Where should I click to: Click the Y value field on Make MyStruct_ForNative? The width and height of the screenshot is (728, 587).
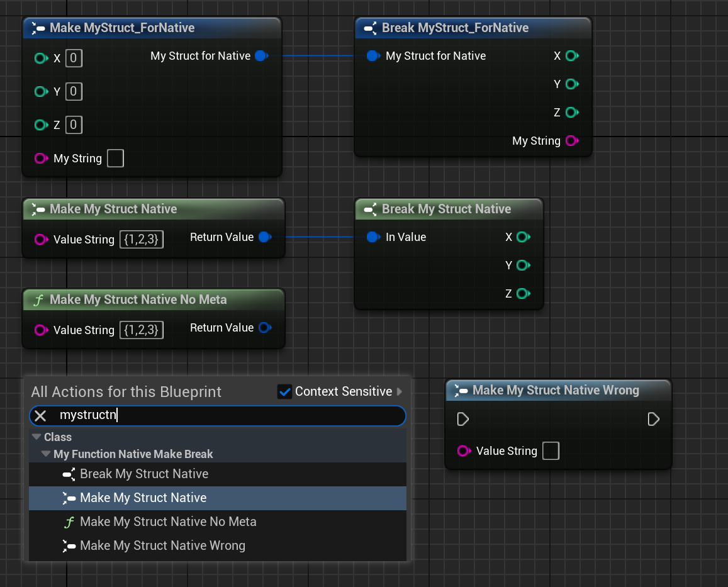74,92
